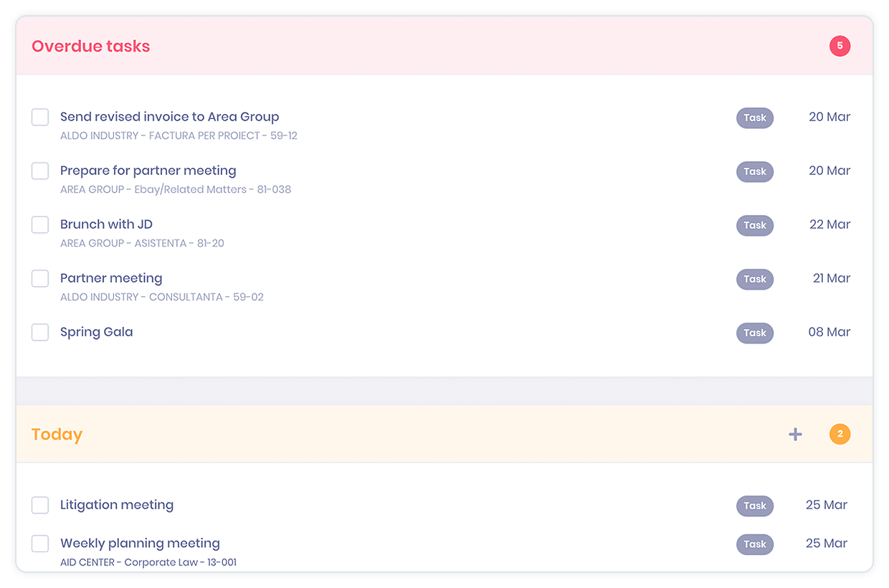Click Task tag on Litigation meeting row

[x=755, y=506]
